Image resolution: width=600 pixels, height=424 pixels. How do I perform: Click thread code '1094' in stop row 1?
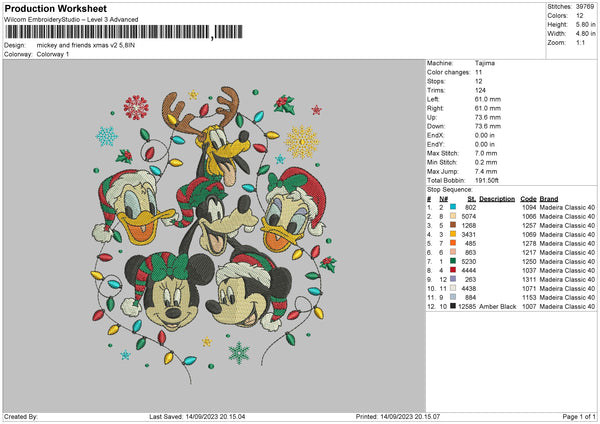pyautogui.click(x=529, y=207)
